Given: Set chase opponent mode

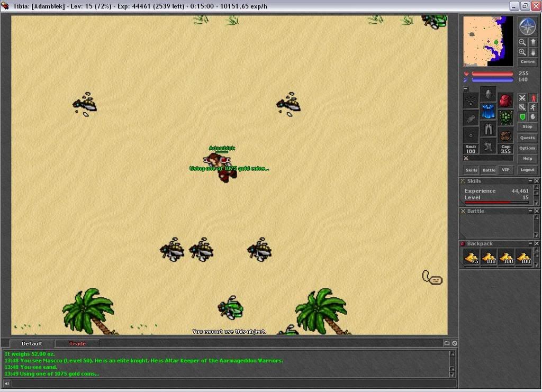Looking at the screenshot, I should pos(533,107).
